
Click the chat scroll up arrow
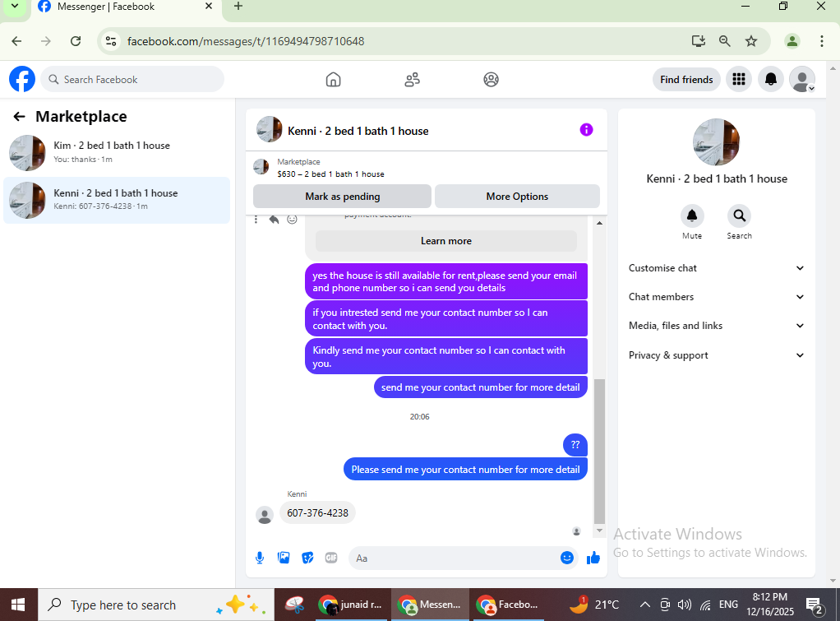tap(599, 223)
